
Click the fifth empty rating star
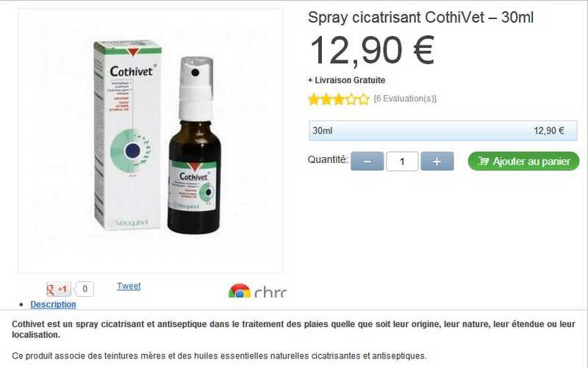tap(364, 99)
